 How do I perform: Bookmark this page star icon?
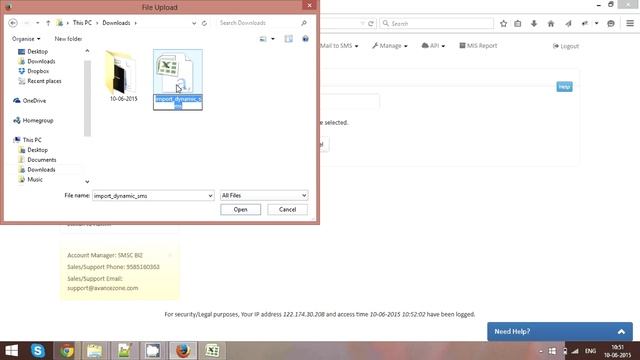503,24
